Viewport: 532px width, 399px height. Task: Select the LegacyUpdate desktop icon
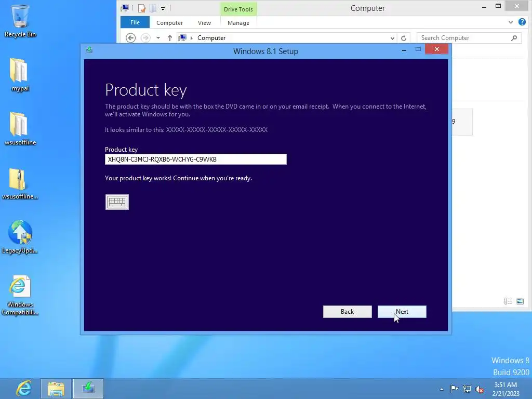coord(20,237)
